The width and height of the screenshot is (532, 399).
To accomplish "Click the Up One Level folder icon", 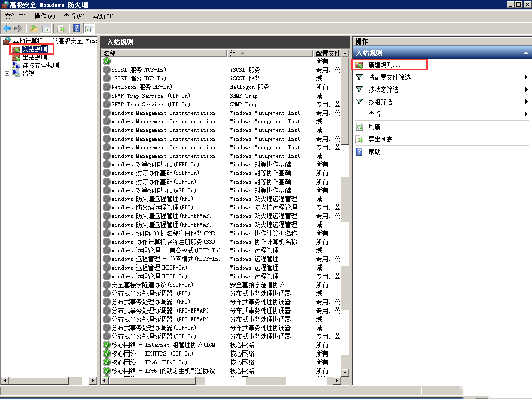I will 33,29.
